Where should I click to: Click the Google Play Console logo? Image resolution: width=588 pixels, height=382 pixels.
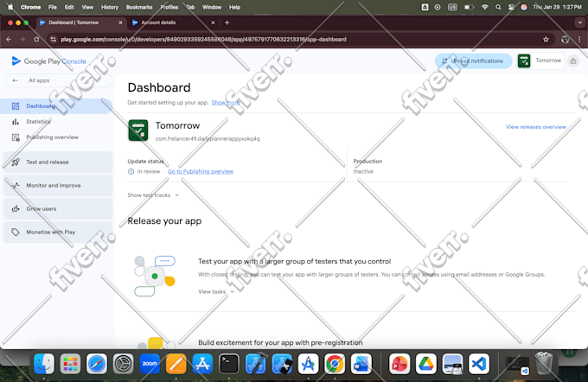[x=48, y=61]
